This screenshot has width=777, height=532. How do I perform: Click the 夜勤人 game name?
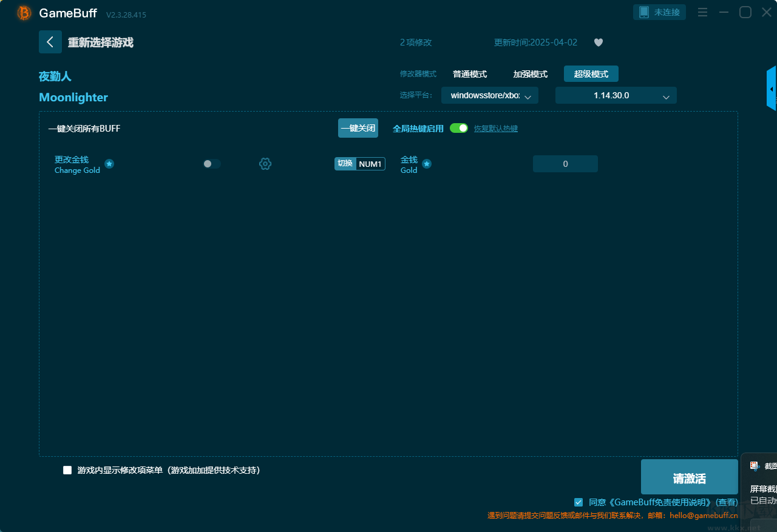click(55, 76)
